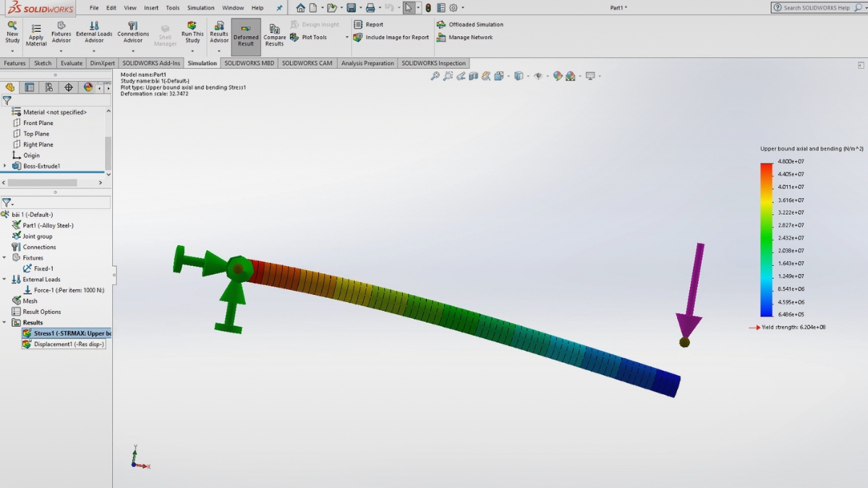Screen dimensions: 868x488
Task: Switch to the Features tab
Action: (14, 63)
